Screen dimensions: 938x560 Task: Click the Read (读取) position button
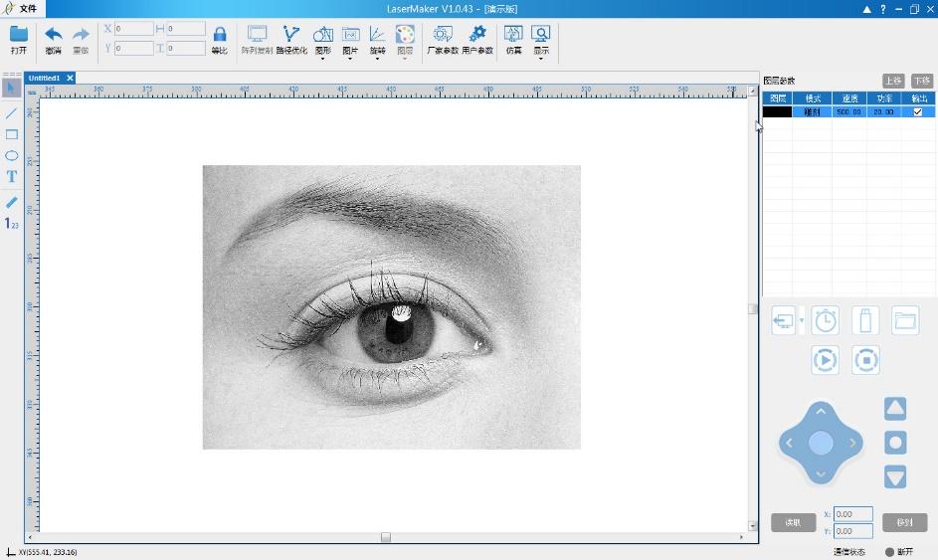(793, 522)
